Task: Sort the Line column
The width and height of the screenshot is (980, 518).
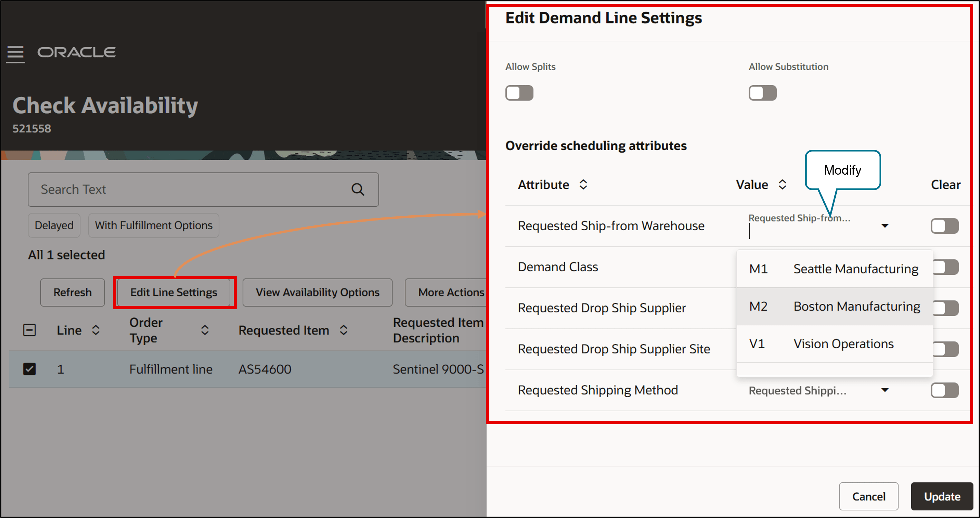Action: pos(96,330)
